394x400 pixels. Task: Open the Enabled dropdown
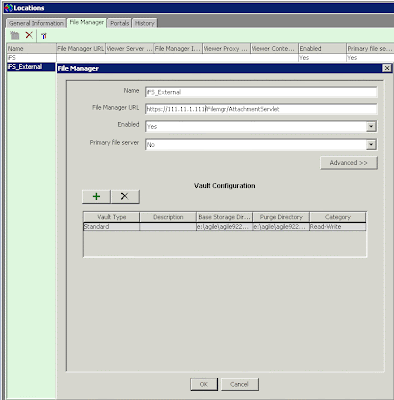(x=371, y=126)
